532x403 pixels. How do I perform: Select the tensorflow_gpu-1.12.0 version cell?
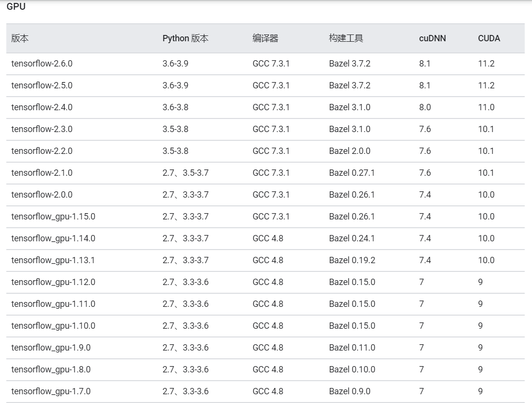[53, 282]
